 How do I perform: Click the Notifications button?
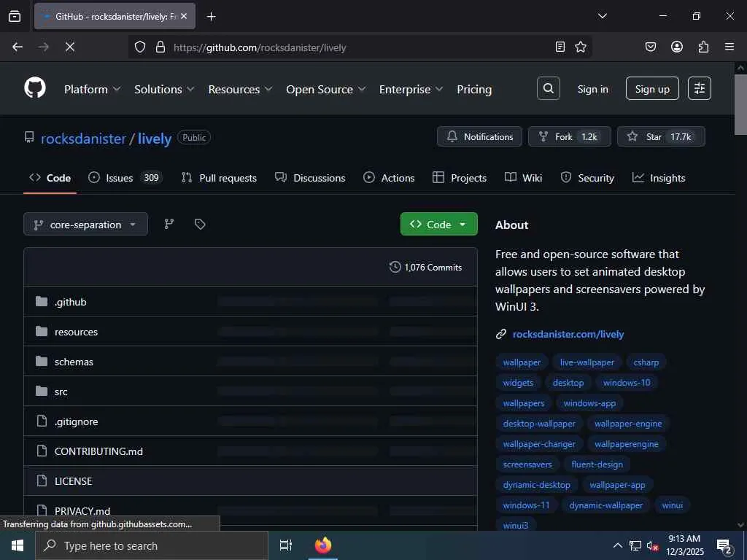click(x=480, y=136)
